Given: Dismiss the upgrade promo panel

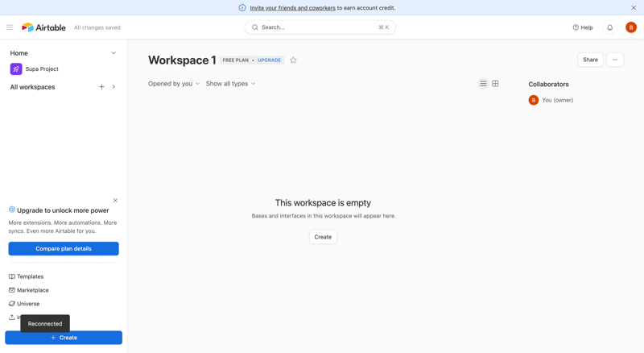Looking at the screenshot, I should pyautogui.click(x=115, y=201).
